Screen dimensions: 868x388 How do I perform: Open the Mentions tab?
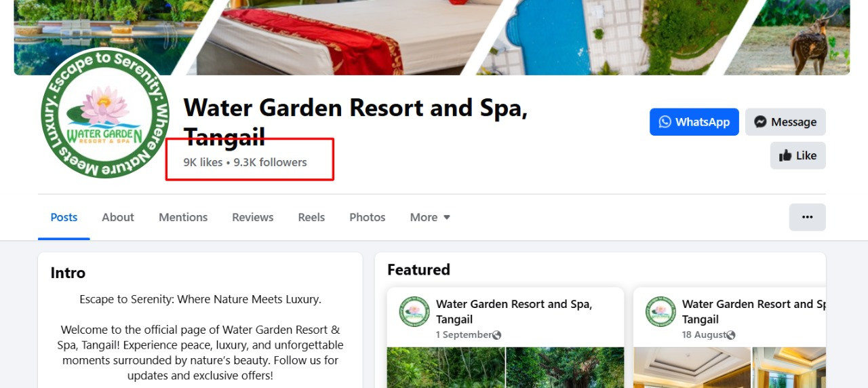coord(183,217)
